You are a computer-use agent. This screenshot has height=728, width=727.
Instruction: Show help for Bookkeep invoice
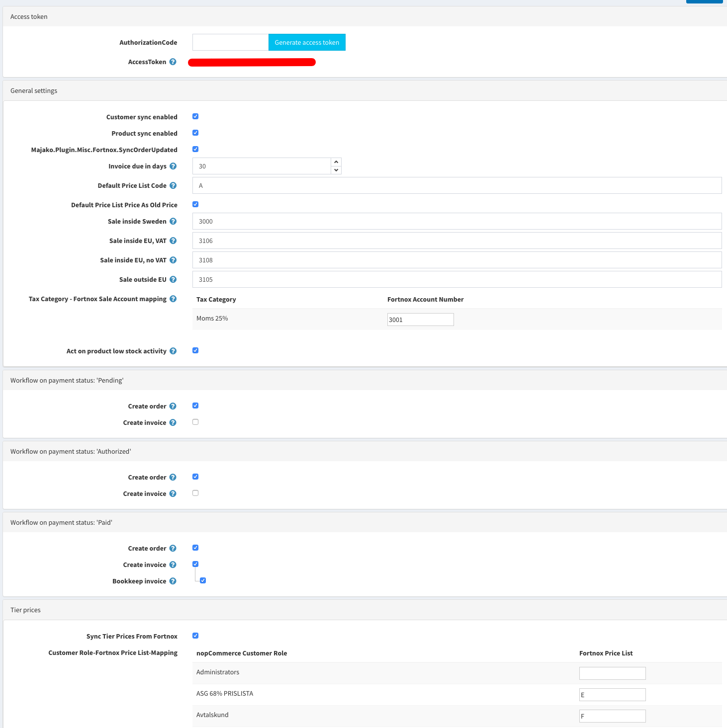click(173, 581)
